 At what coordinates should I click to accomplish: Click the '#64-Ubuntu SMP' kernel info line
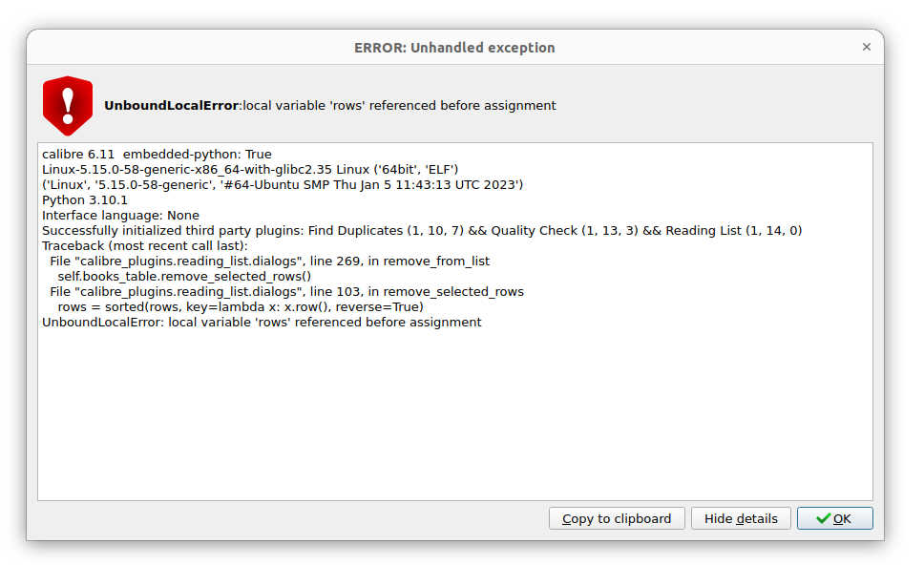pos(283,185)
